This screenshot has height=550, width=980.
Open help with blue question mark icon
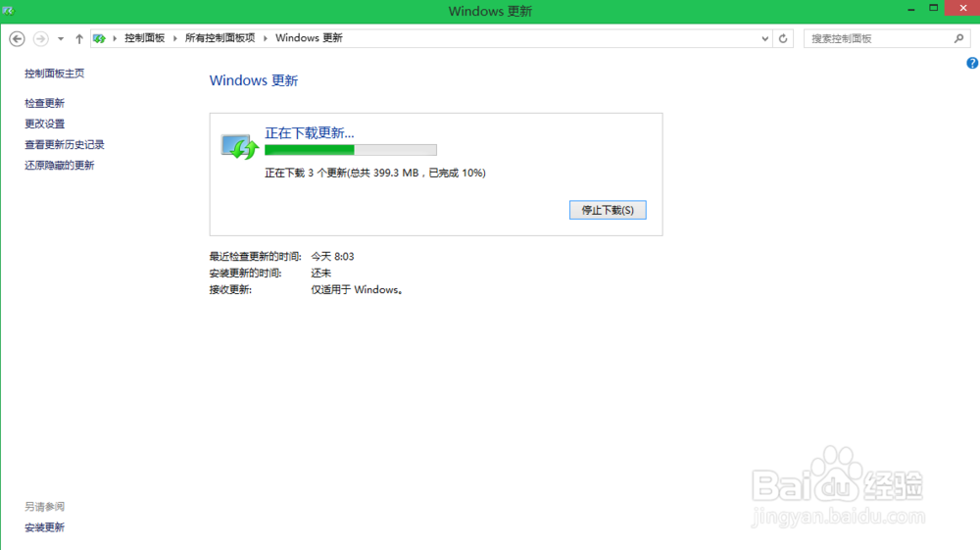(972, 63)
